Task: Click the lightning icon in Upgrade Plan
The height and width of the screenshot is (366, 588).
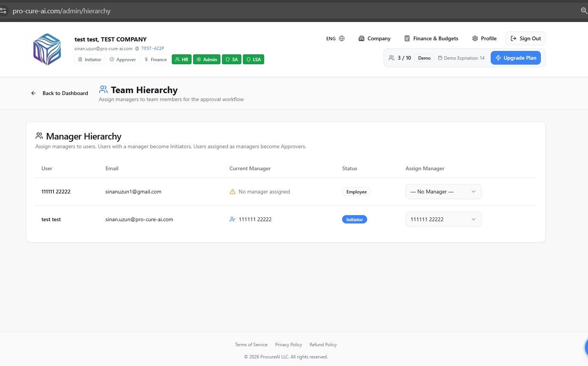Action: (x=498, y=58)
